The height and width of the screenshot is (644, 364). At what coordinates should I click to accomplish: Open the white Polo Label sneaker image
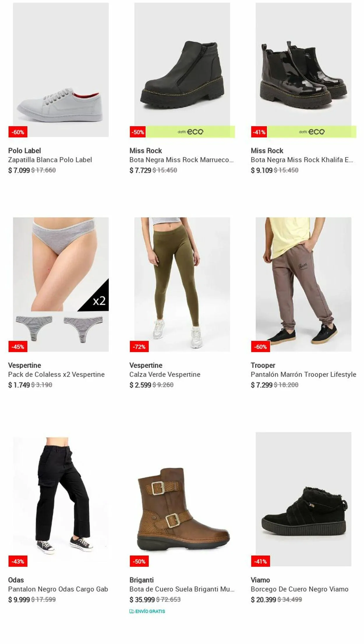point(61,70)
